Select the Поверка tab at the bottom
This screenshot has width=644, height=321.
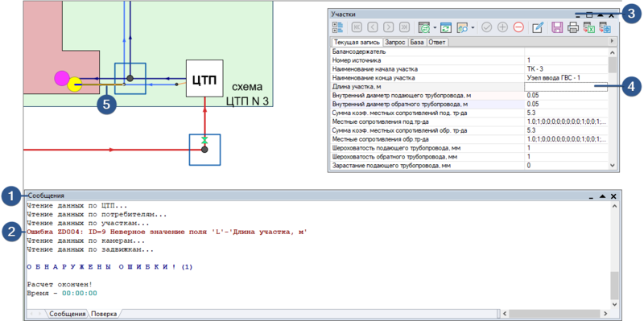(x=104, y=314)
